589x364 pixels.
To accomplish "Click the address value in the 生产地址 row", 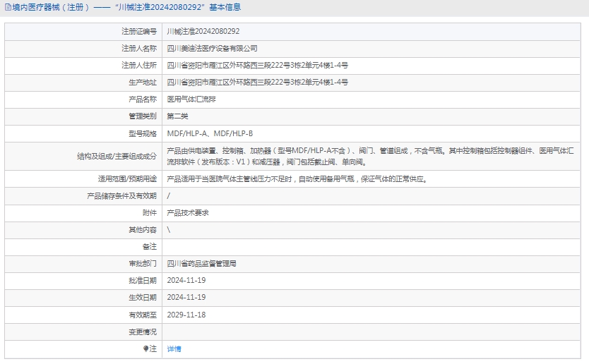I will pos(257,83).
